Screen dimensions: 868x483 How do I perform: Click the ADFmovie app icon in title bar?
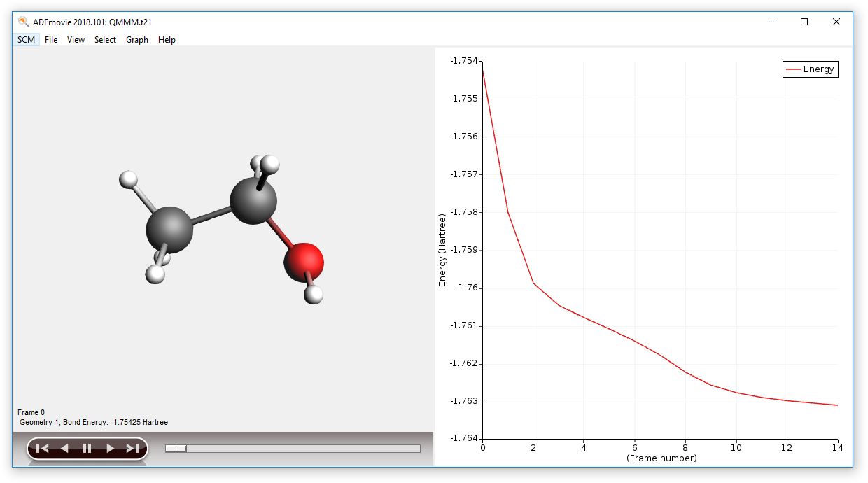23,22
